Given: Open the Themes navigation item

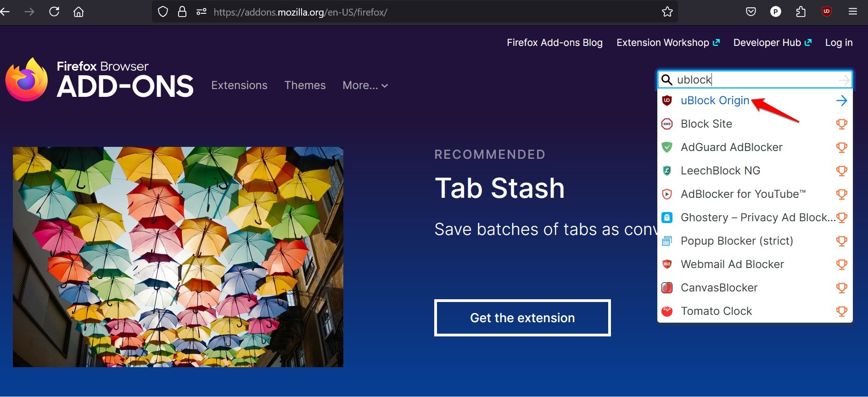Looking at the screenshot, I should (305, 85).
